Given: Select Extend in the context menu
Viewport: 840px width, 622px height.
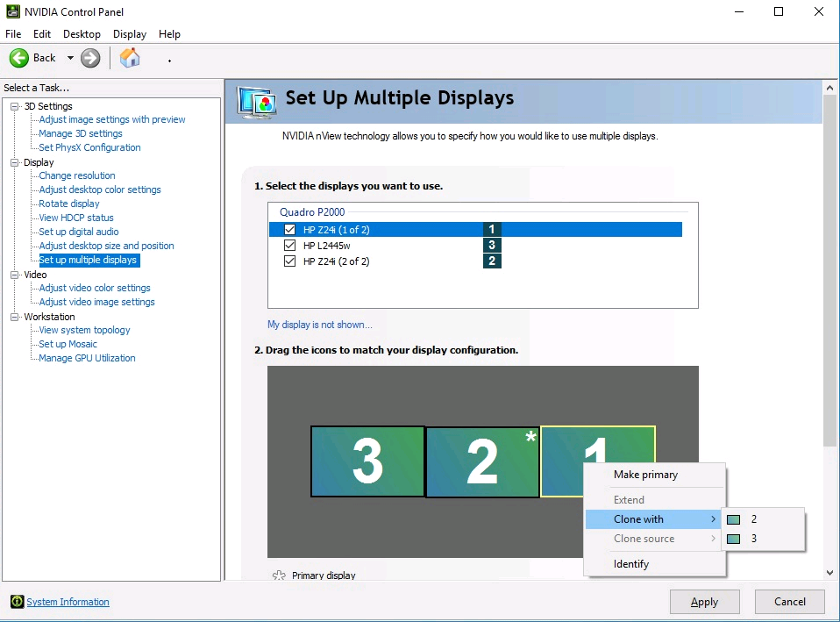Looking at the screenshot, I should tap(655, 500).
